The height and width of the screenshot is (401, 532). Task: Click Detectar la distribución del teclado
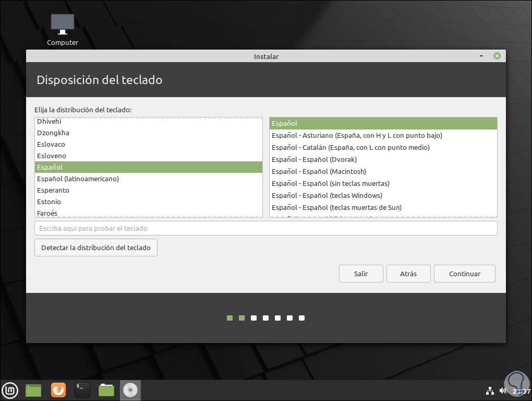click(x=96, y=247)
